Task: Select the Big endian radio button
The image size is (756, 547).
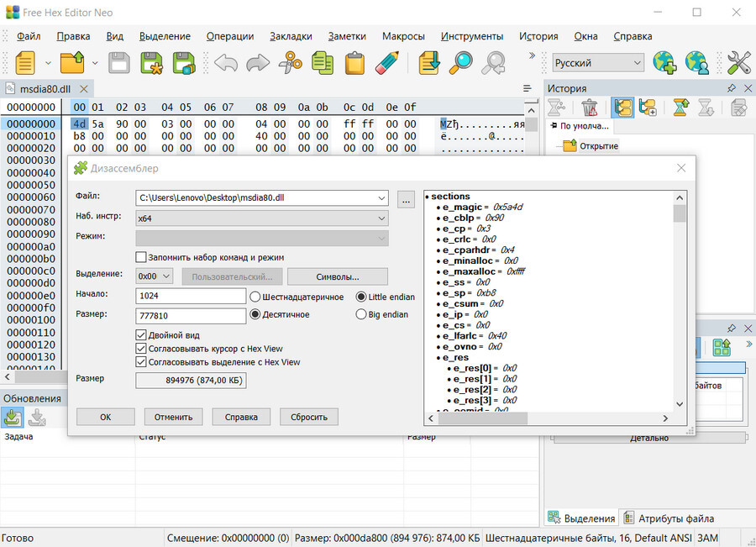Action: [x=360, y=314]
